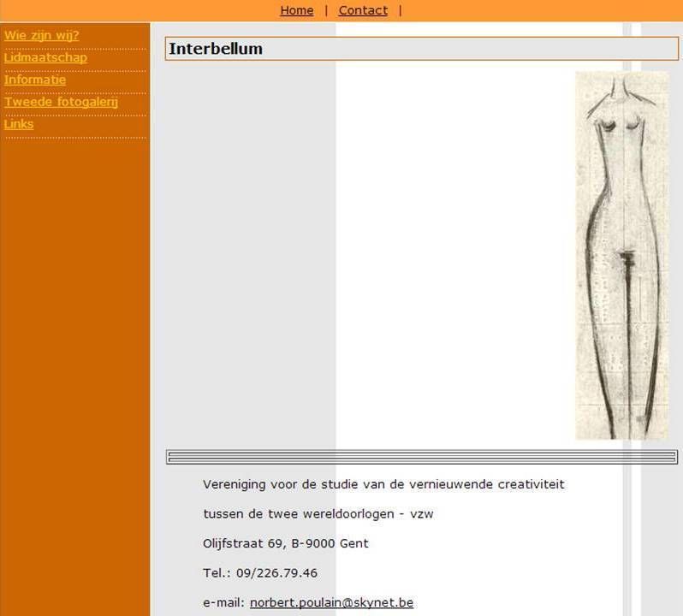Open the Contact link in top bar

[363, 10]
